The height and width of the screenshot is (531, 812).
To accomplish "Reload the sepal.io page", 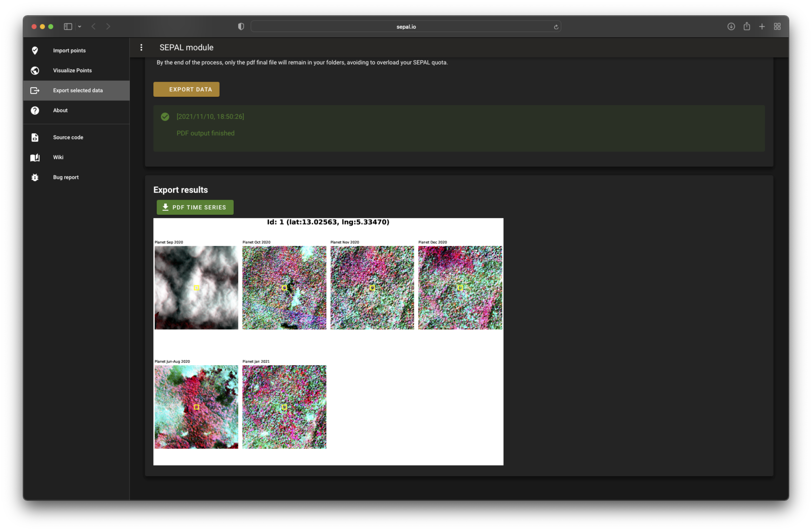I will click(x=556, y=27).
